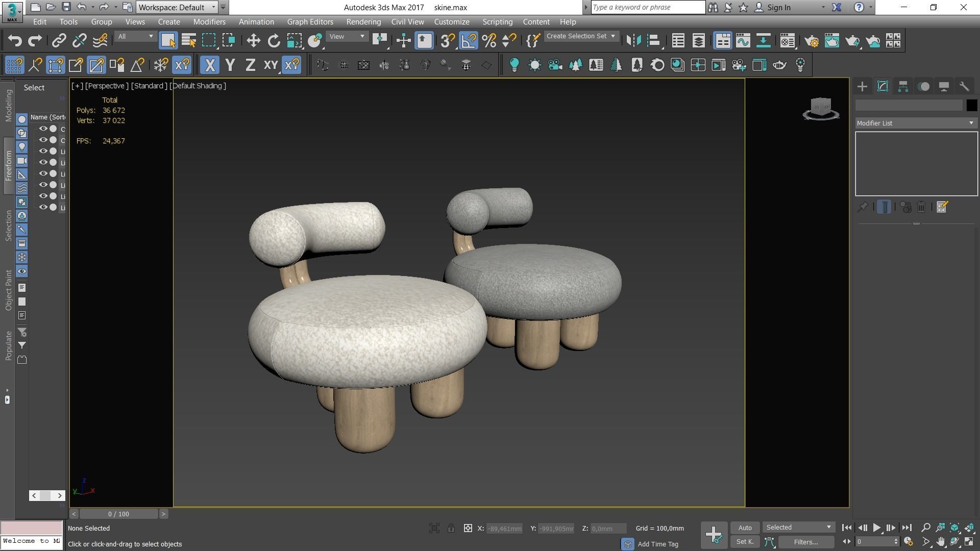This screenshot has height=551, width=980.
Task: Toggle Spinner Snap
Action: (509, 41)
